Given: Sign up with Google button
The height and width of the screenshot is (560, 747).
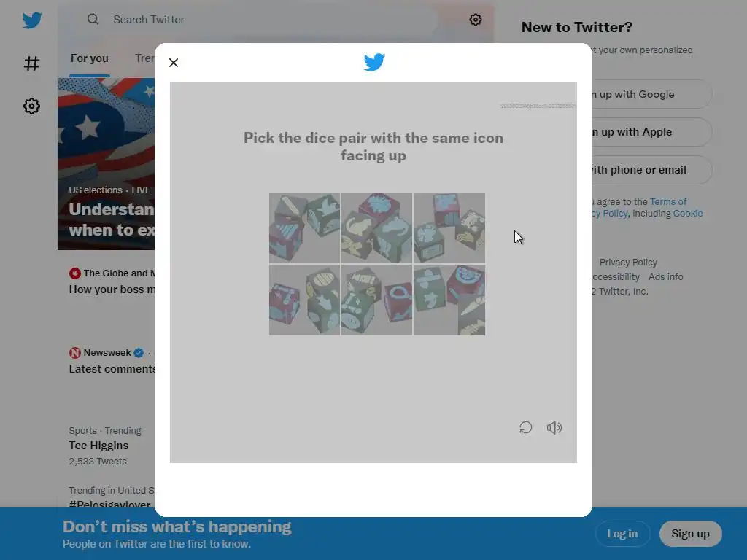Looking at the screenshot, I should coord(651,94).
